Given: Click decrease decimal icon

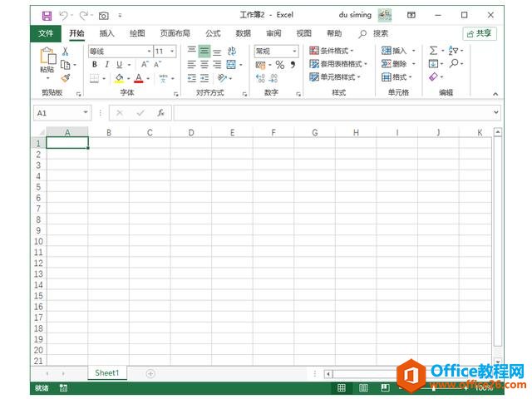Looking at the screenshot, I should [273, 78].
